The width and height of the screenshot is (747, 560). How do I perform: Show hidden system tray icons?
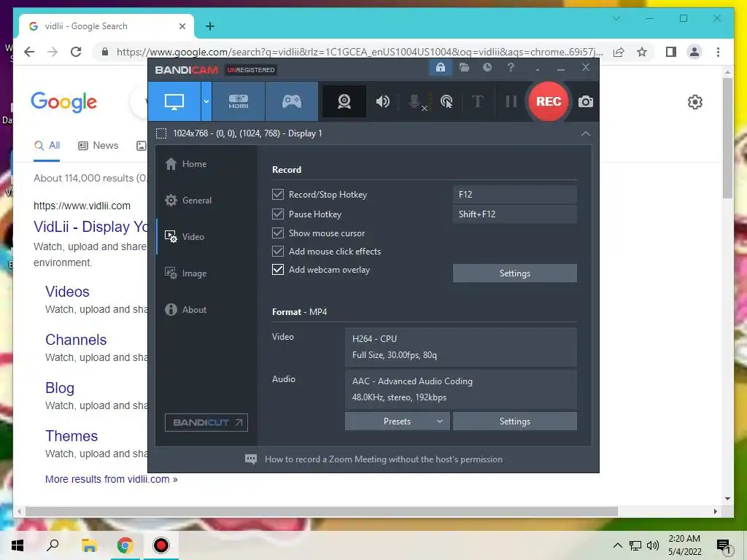[x=617, y=545]
